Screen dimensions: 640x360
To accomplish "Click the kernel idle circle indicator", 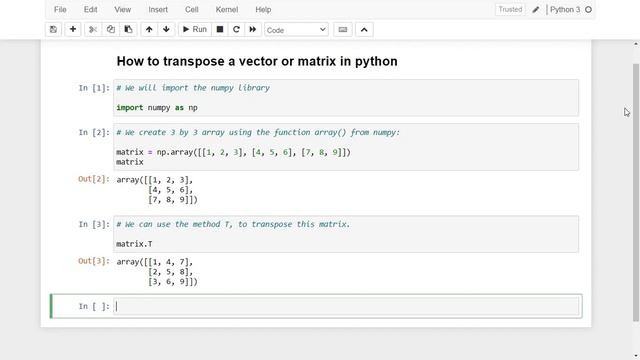I will 588,10.
